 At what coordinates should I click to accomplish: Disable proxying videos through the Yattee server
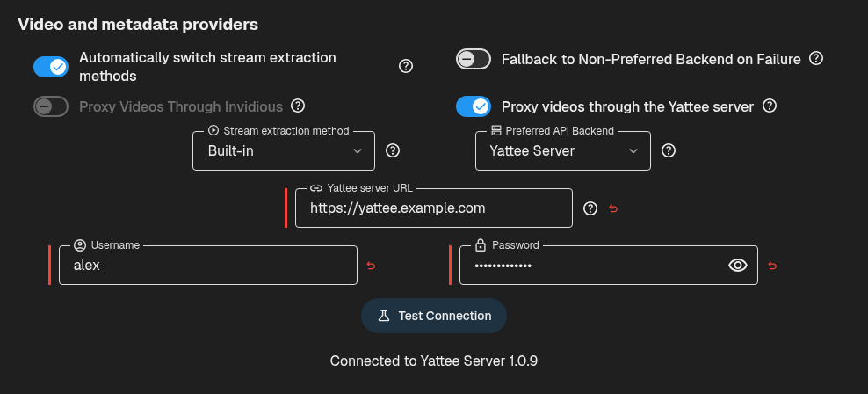tap(474, 106)
